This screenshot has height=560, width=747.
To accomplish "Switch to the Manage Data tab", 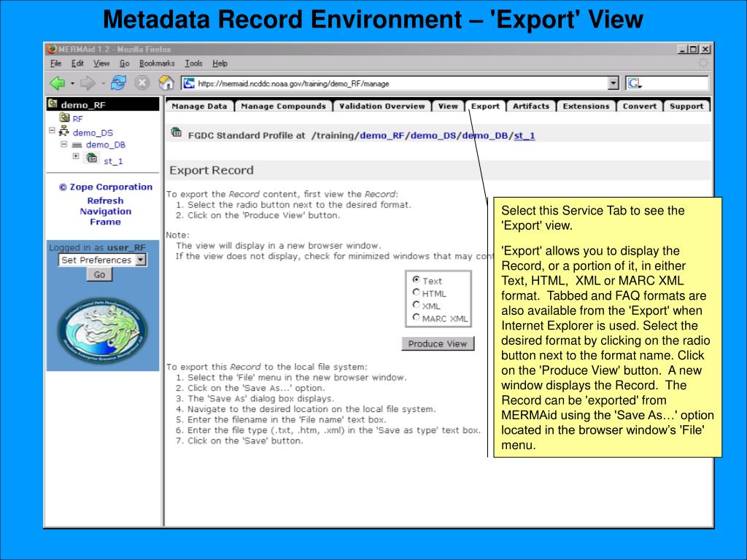I will coord(200,106).
